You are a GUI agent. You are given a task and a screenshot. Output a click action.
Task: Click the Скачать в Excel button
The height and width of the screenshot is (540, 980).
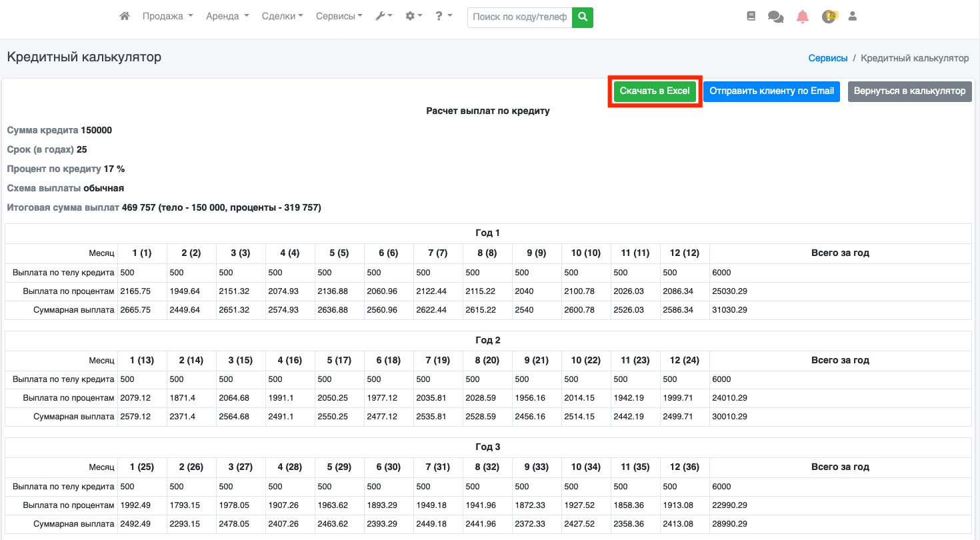coord(655,91)
